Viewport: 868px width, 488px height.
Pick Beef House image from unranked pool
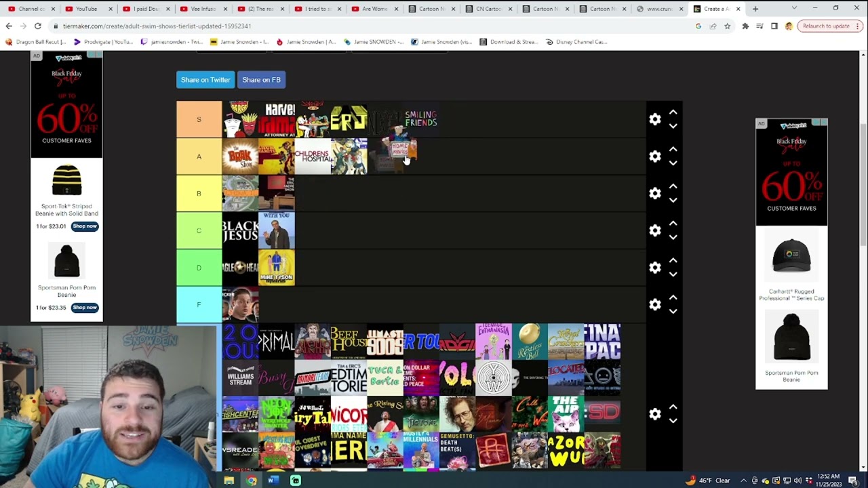coord(349,342)
